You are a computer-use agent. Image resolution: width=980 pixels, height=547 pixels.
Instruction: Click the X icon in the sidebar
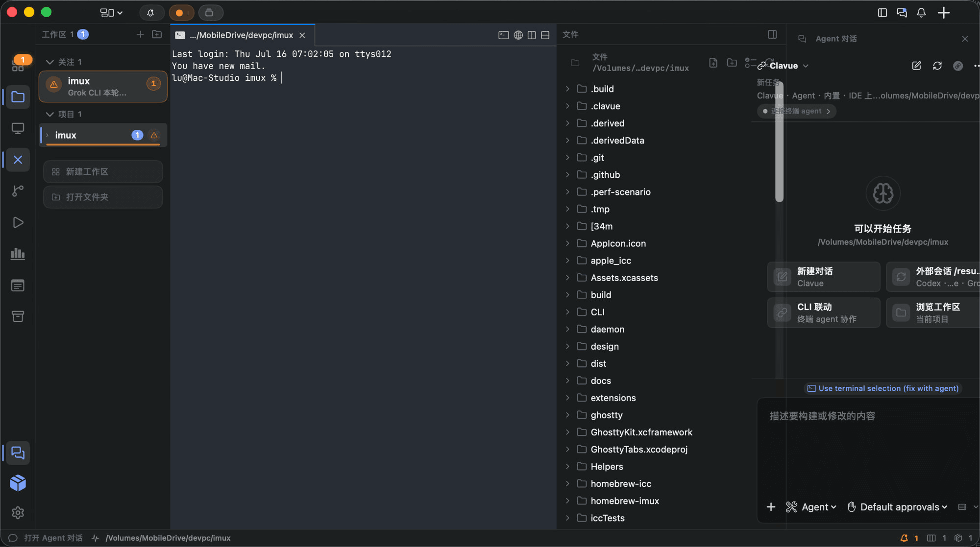point(18,160)
